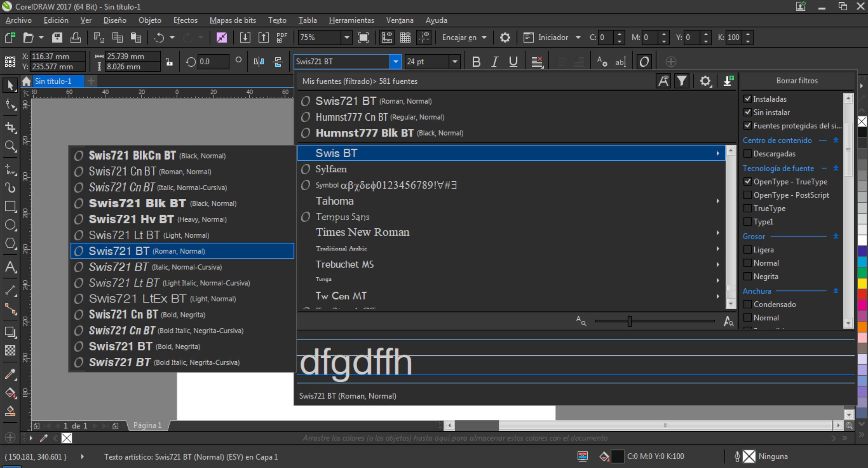Toggle the font filter funnel icon
The height and width of the screenshot is (468, 868).
tap(682, 81)
